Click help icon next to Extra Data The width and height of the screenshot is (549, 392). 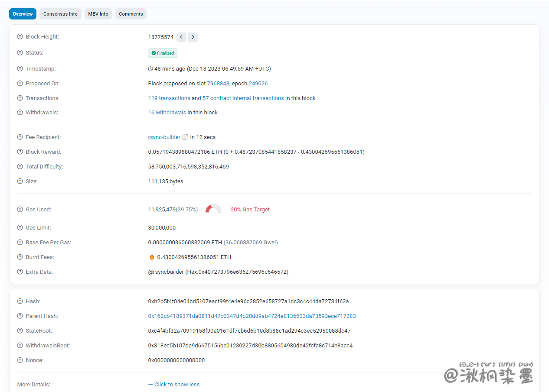coord(20,272)
